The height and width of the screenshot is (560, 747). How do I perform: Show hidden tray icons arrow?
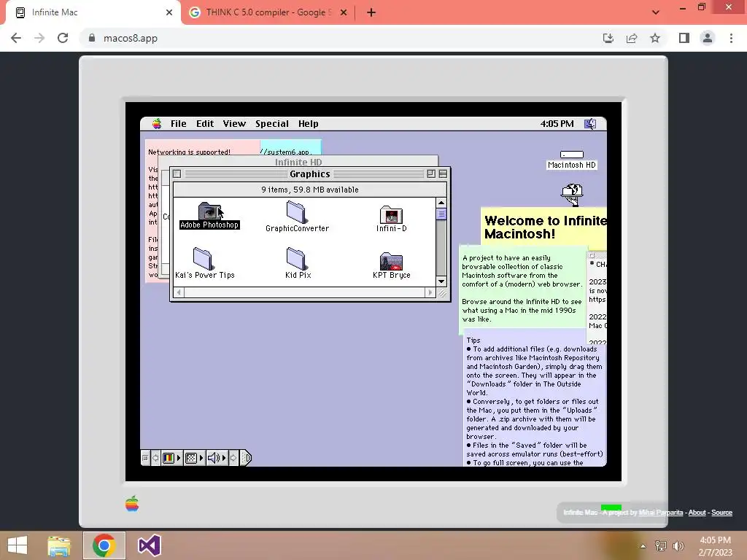coord(643,546)
